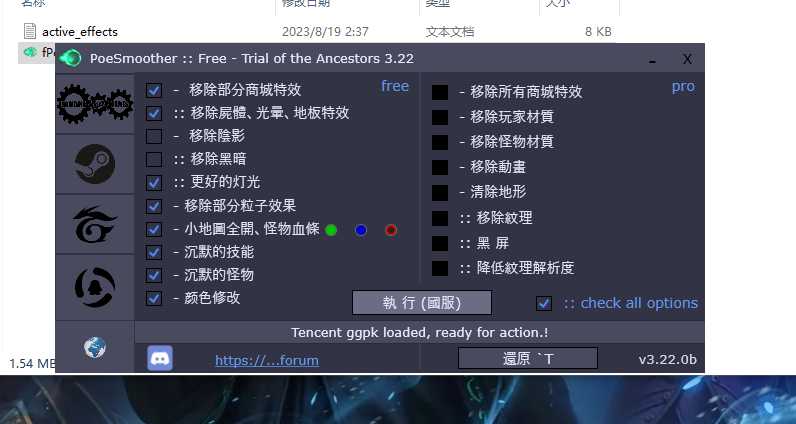Click the 還原 restore button
Viewport: 796px width, 424px height.
click(528, 358)
